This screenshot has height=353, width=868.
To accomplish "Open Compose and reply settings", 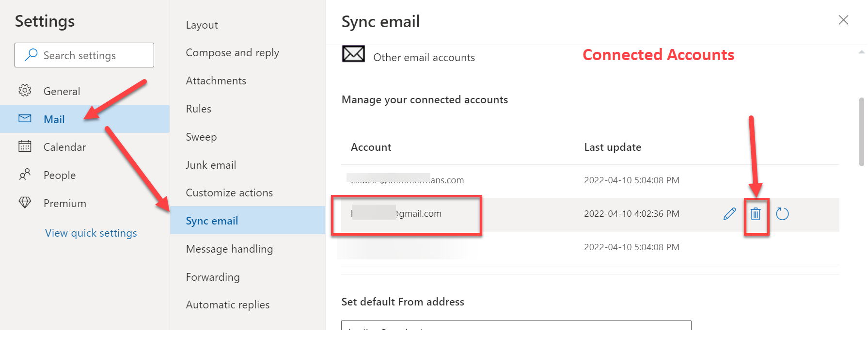I will pyautogui.click(x=233, y=53).
